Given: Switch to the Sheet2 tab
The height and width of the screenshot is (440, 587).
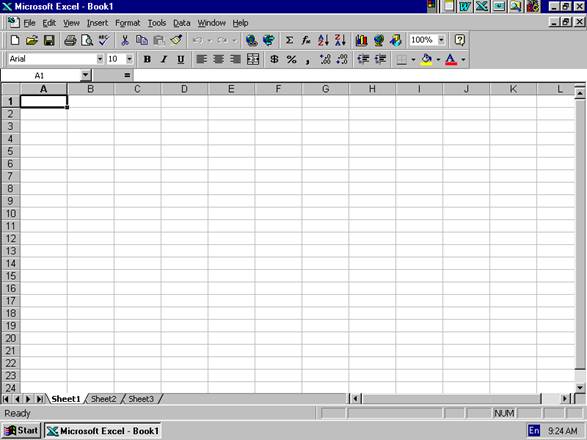Looking at the screenshot, I should [x=104, y=399].
